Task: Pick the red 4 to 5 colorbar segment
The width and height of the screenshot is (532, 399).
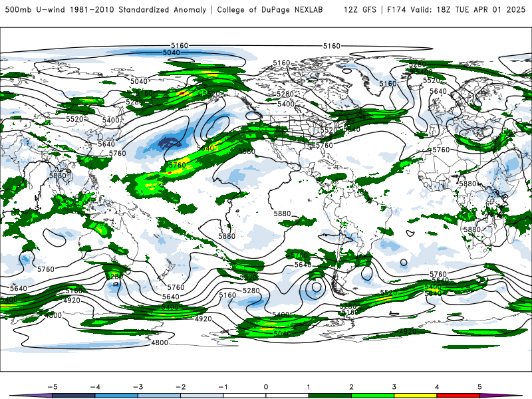Action: (x=458, y=396)
